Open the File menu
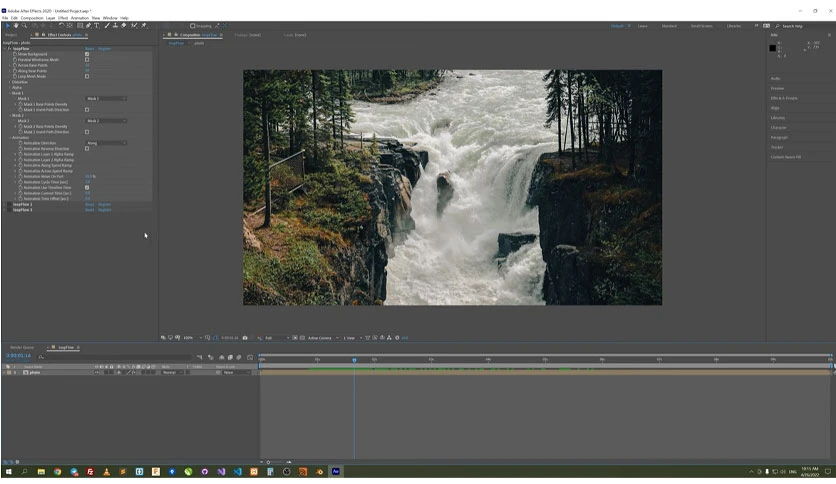 pyautogui.click(x=5, y=18)
